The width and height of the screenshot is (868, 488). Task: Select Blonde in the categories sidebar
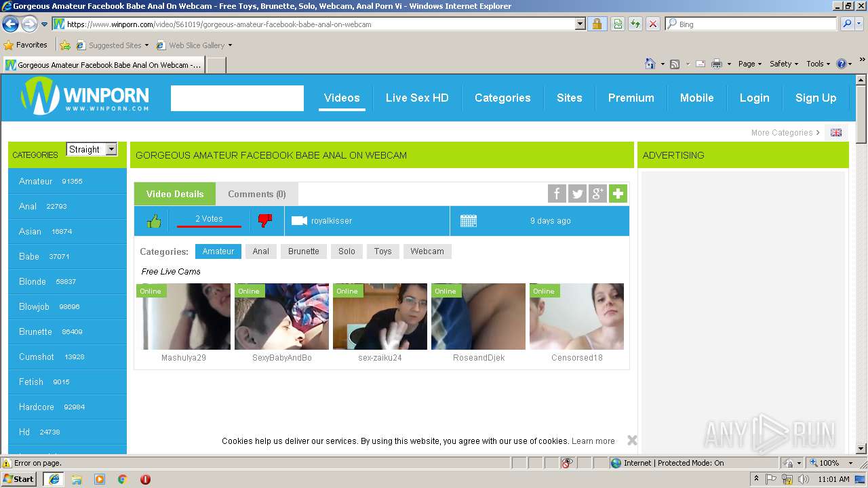point(67,281)
